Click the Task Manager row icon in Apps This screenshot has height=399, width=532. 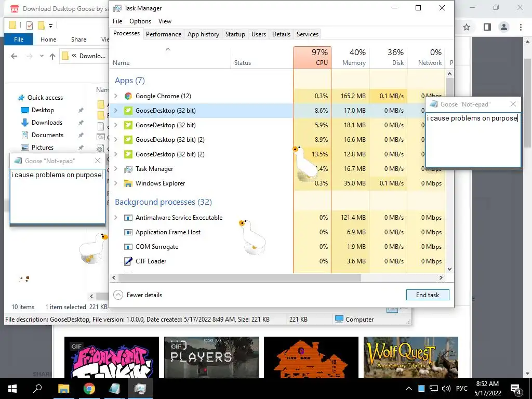[x=128, y=169]
